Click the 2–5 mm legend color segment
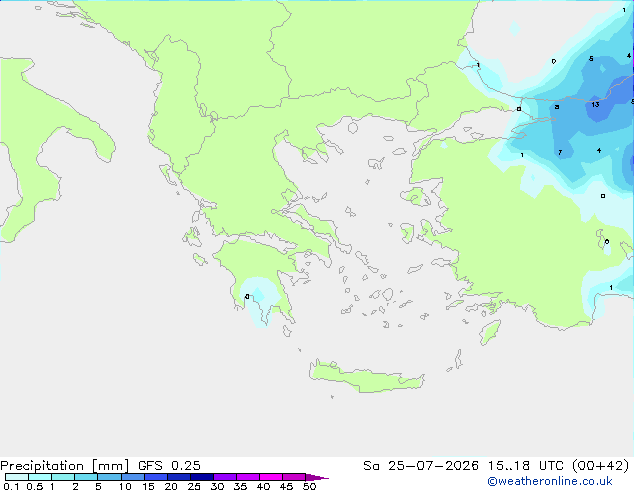The width and height of the screenshot is (634, 490). point(86,477)
